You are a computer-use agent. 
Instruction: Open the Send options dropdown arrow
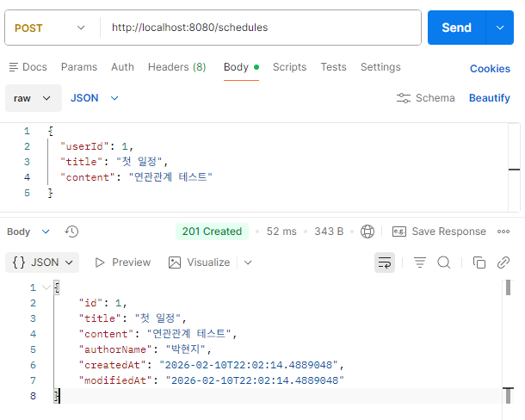500,28
